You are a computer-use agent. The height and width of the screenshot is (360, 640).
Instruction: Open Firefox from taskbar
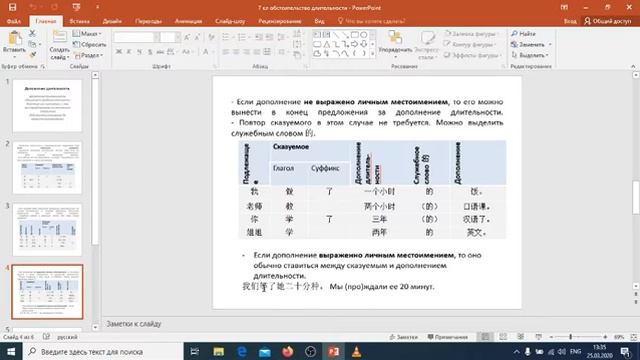click(x=287, y=351)
